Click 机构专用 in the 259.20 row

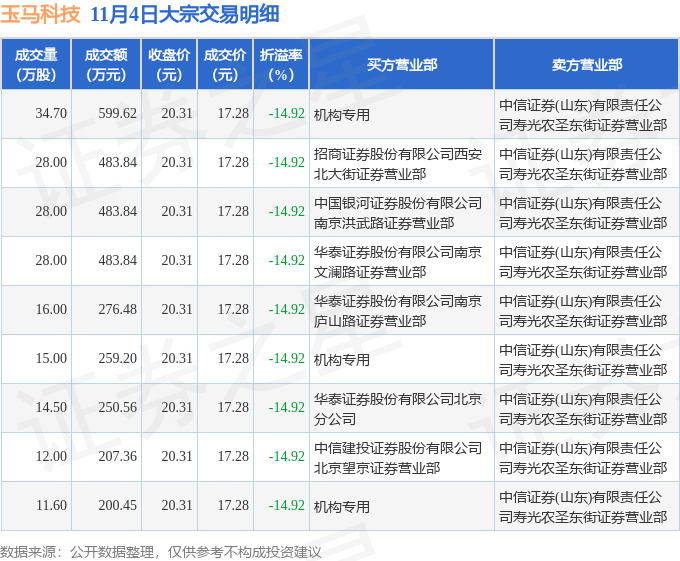(342, 360)
